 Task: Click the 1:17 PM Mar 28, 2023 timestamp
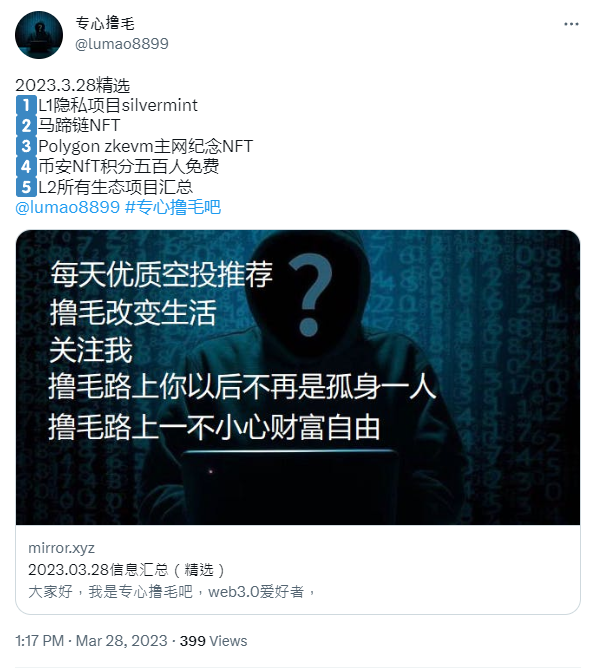[91, 641]
